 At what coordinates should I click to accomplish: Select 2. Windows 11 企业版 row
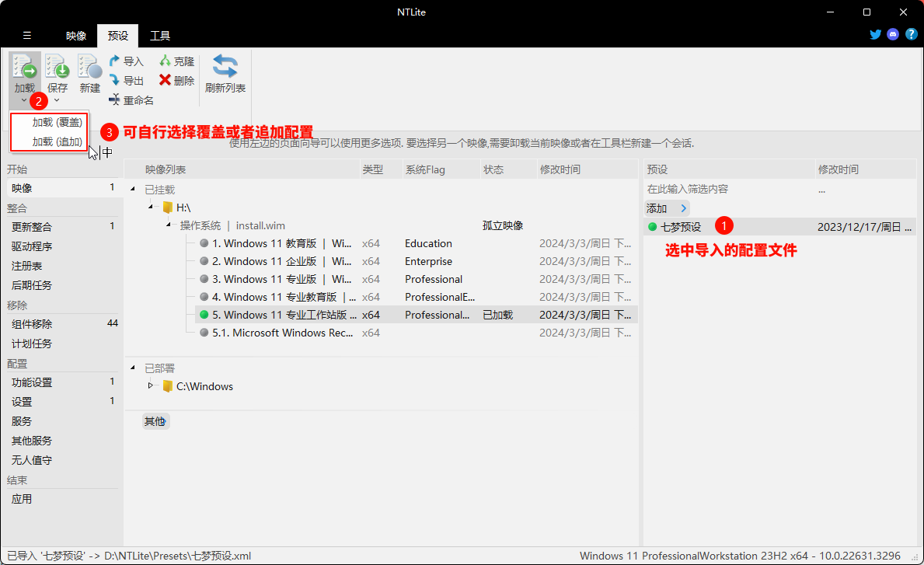(x=416, y=261)
